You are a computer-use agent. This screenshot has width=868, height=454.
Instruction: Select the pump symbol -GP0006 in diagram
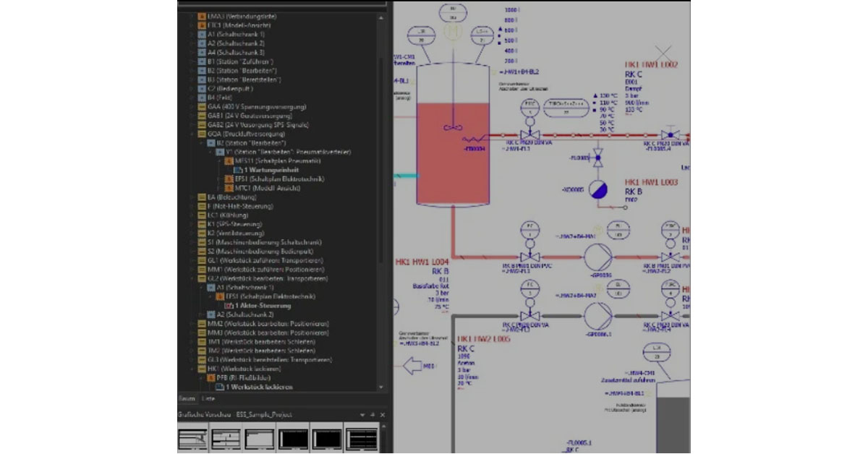pyautogui.click(x=597, y=256)
